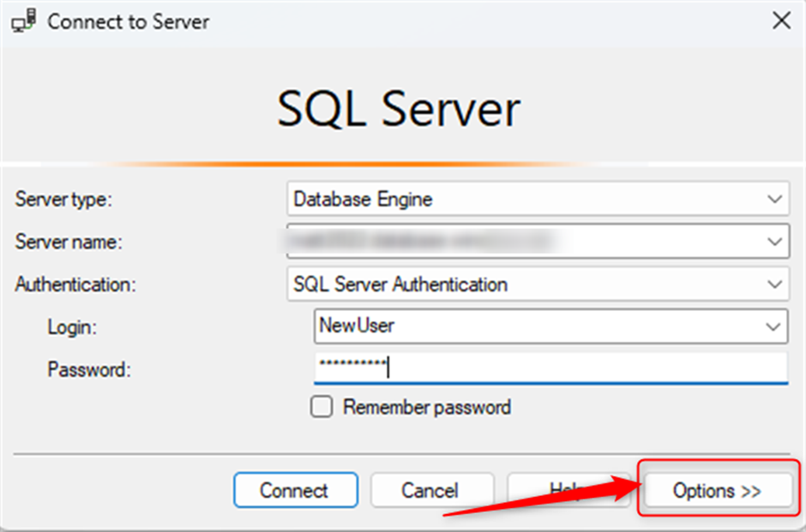Click the Login label

[72, 327]
